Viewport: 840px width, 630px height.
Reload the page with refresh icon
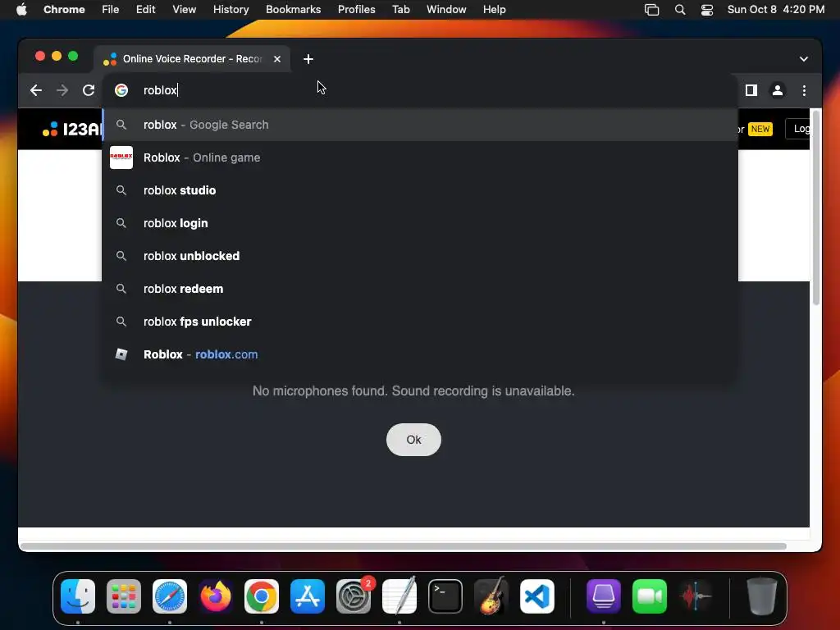click(89, 90)
